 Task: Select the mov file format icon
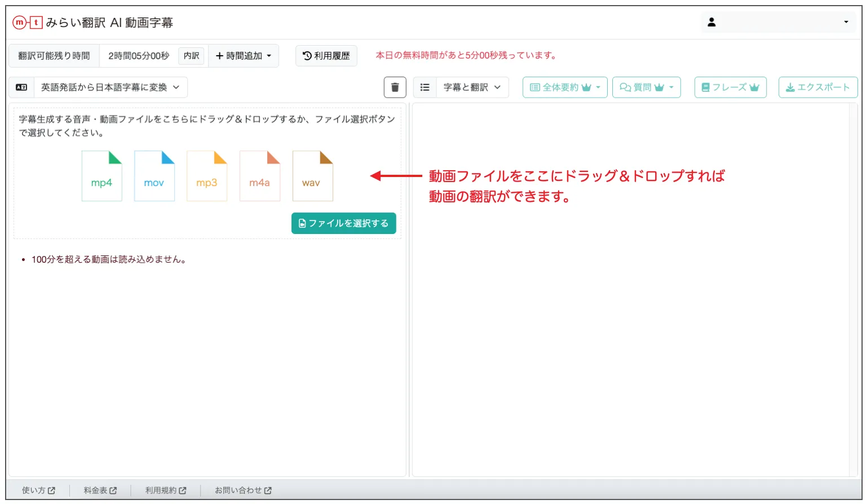[x=154, y=175]
